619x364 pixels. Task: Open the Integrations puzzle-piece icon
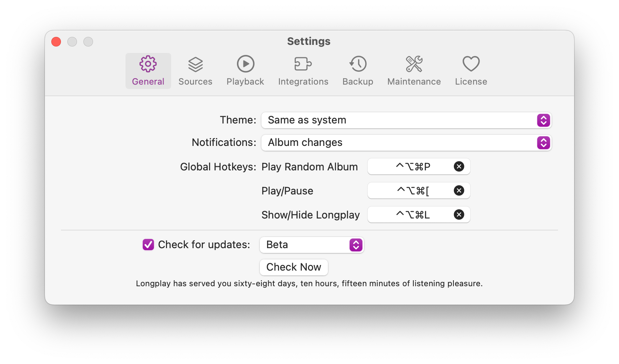click(x=303, y=64)
